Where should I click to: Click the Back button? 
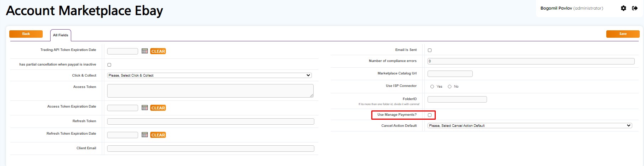(26, 34)
